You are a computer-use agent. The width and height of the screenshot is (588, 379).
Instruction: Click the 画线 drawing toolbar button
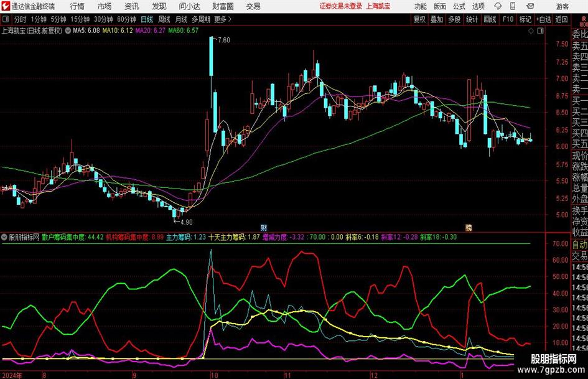pyautogui.click(x=490, y=19)
